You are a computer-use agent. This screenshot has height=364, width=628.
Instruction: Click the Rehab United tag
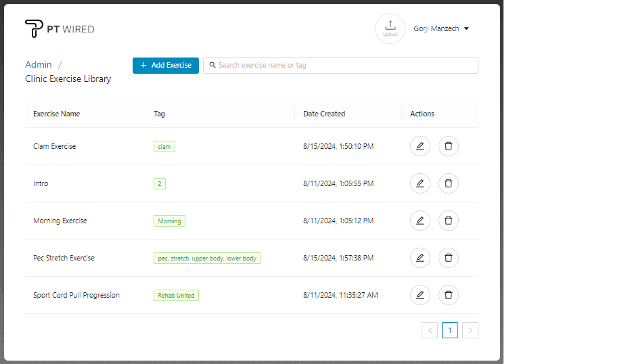[x=176, y=296]
